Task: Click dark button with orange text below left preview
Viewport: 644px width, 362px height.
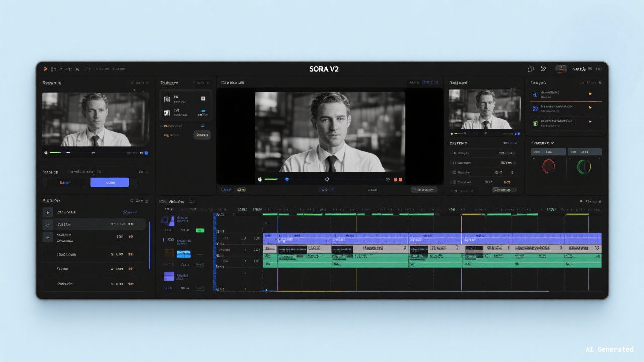Action: 65,183
